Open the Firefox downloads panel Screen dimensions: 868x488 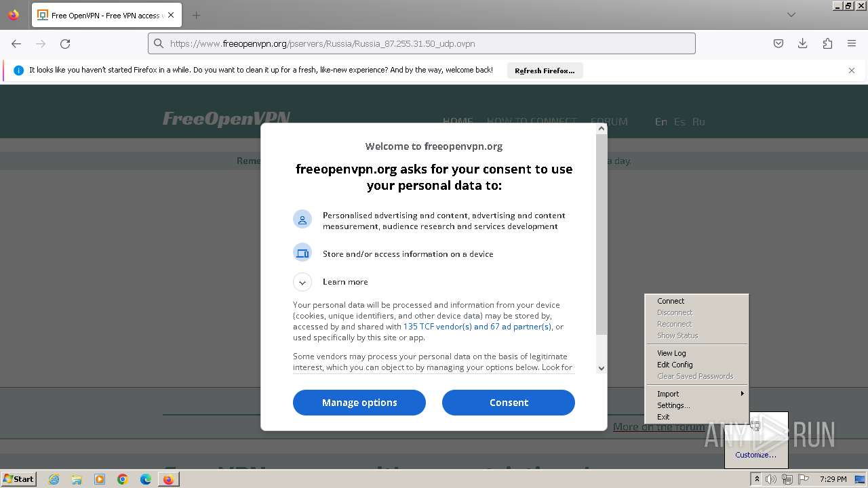point(803,43)
